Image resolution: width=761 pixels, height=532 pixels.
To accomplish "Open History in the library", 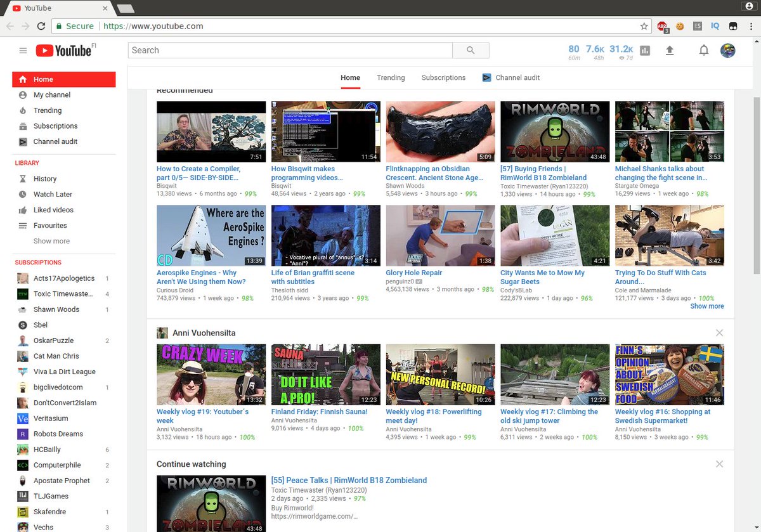I will click(64, 179).
